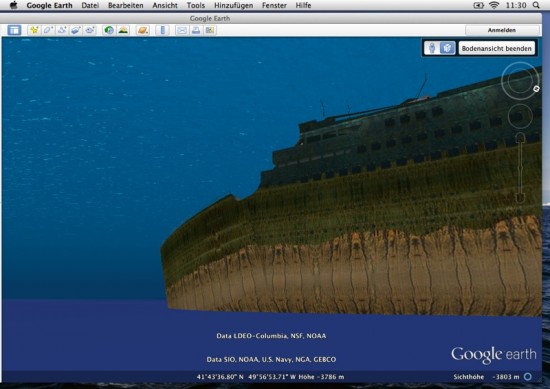Click the zoom slider on the right
This screenshot has width=550, height=389.
(520, 168)
